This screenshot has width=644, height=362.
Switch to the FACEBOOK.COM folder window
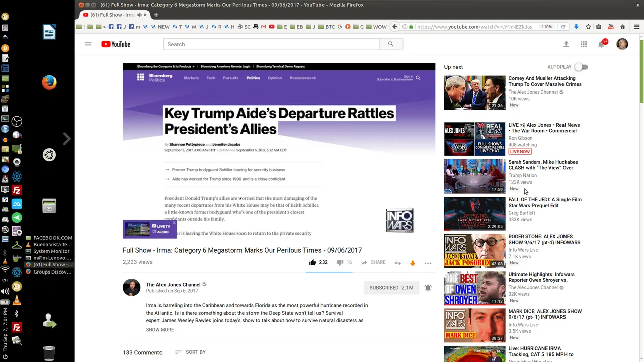[x=49, y=238]
